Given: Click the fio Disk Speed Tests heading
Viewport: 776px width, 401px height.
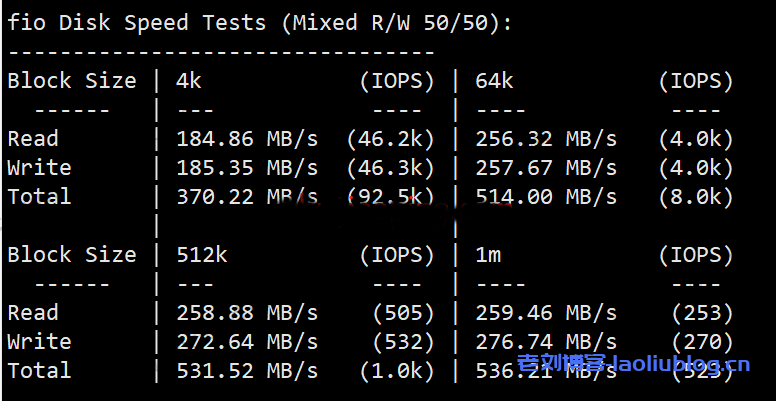Looking at the screenshot, I should click(x=259, y=22).
